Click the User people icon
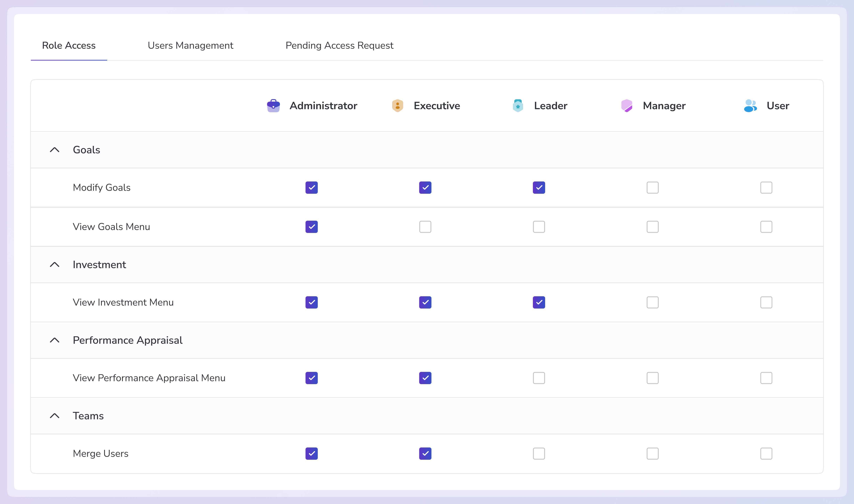Image resolution: width=854 pixels, height=504 pixels. click(750, 106)
